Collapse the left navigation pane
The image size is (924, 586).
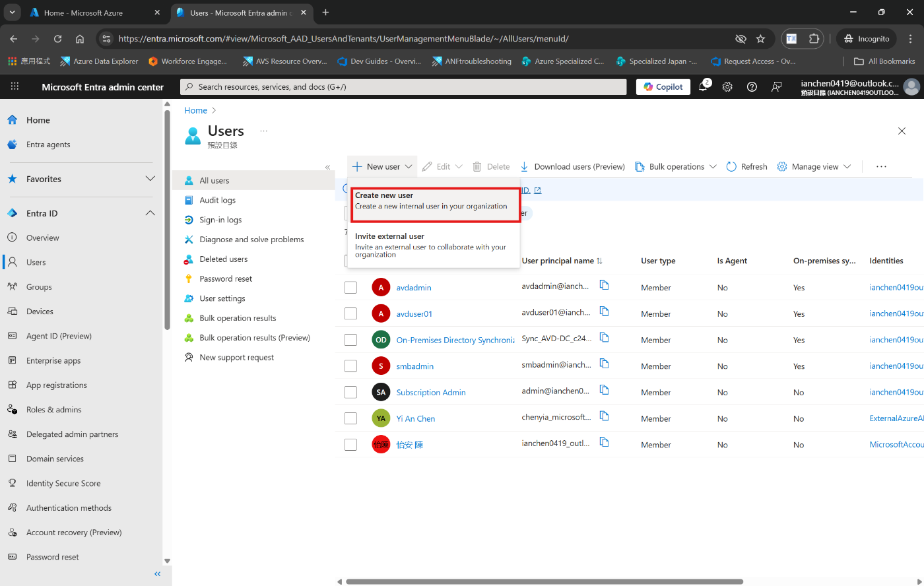click(x=157, y=574)
